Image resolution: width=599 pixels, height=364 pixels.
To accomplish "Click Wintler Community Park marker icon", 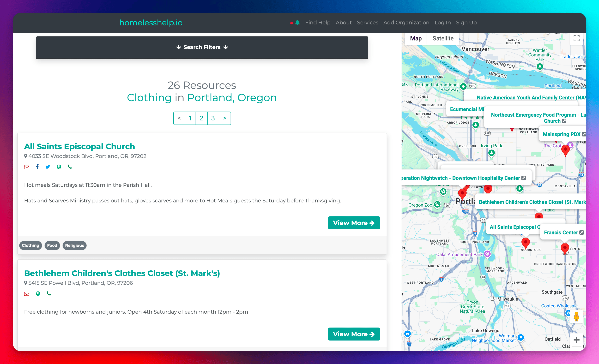I will coord(540,66).
